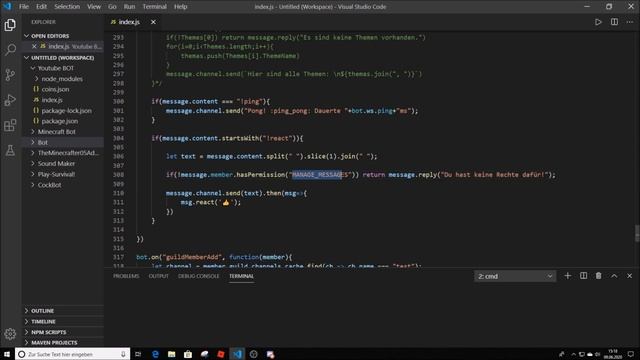
Task: Launch Microsoft Edge from taskbar
Action: click(155, 354)
